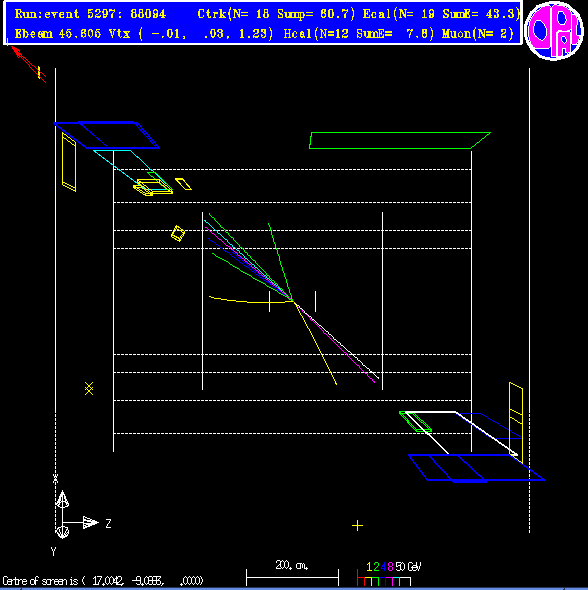Click the central interaction vertex point
The width and height of the screenshot is (588, 590).
293,301
